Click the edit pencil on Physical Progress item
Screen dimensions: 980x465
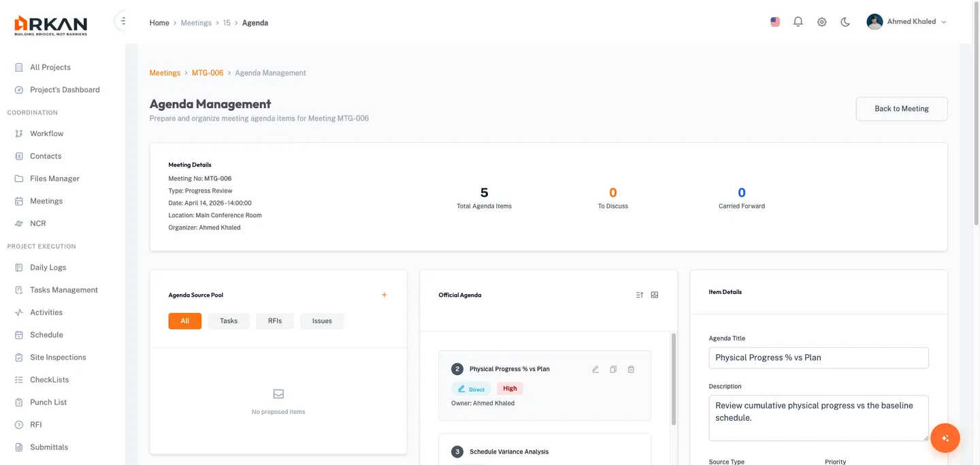click(595, 369)
